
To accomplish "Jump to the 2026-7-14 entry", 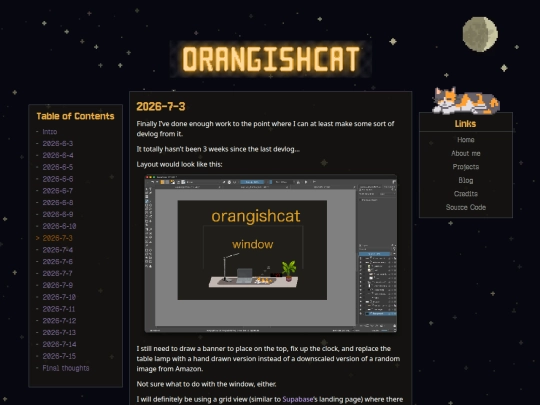I will [x=59, y=344].
